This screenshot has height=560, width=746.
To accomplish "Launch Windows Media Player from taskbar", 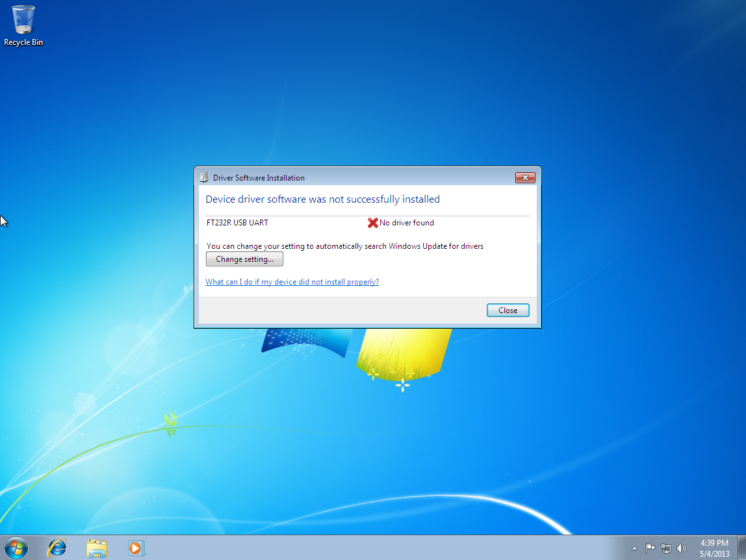I will click(x=136, y=548).
